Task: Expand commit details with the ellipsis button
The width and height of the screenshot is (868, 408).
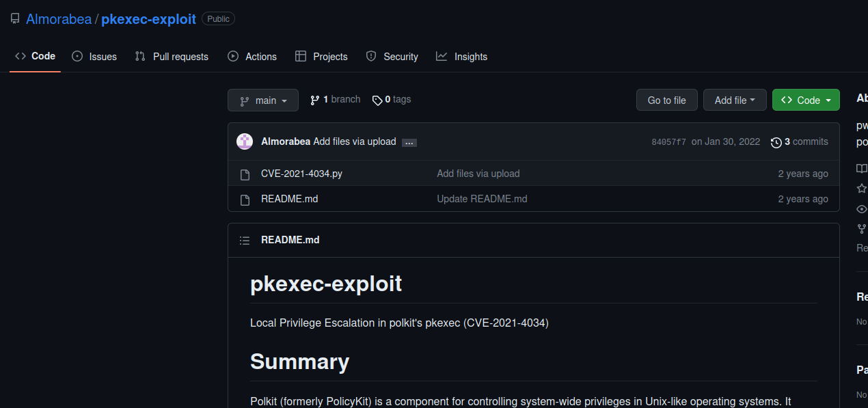Action: (409, 143)
